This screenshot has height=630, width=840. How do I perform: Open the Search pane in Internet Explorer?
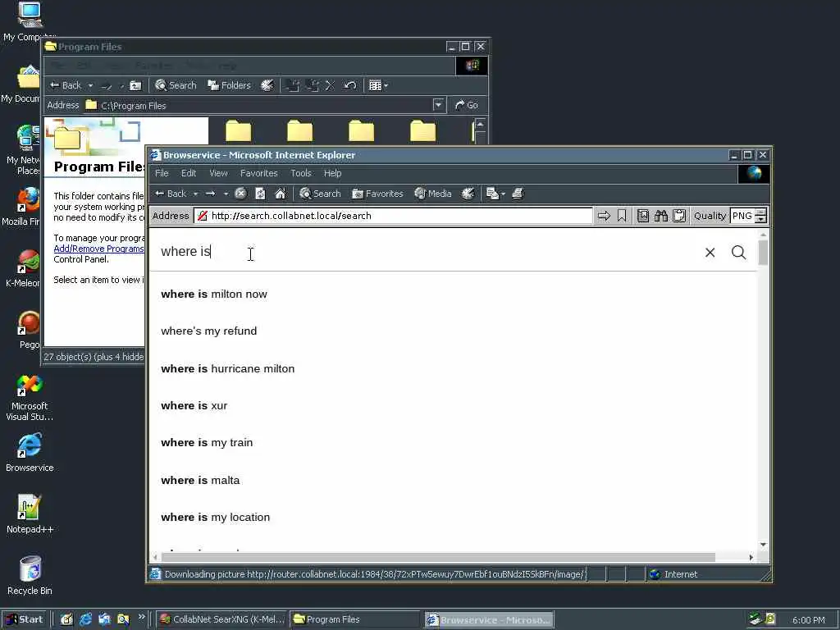(x=320, y=194)
